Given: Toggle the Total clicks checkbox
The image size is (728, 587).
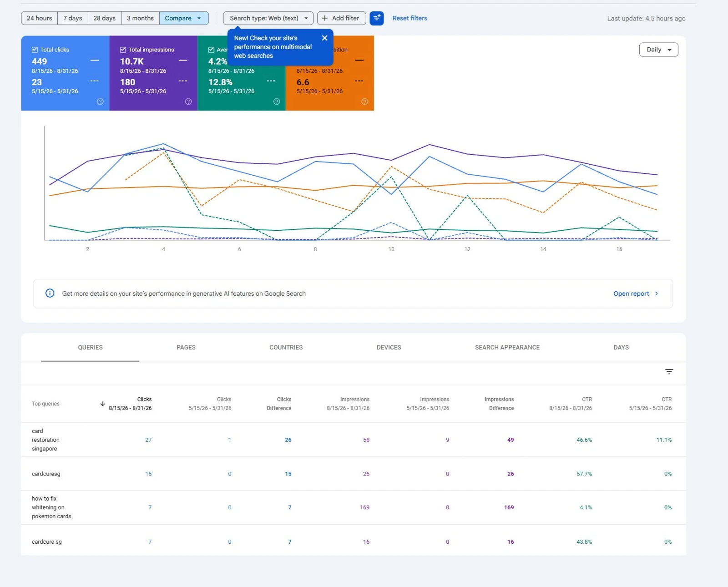Looking at the screenshot, I should point(35,50).
